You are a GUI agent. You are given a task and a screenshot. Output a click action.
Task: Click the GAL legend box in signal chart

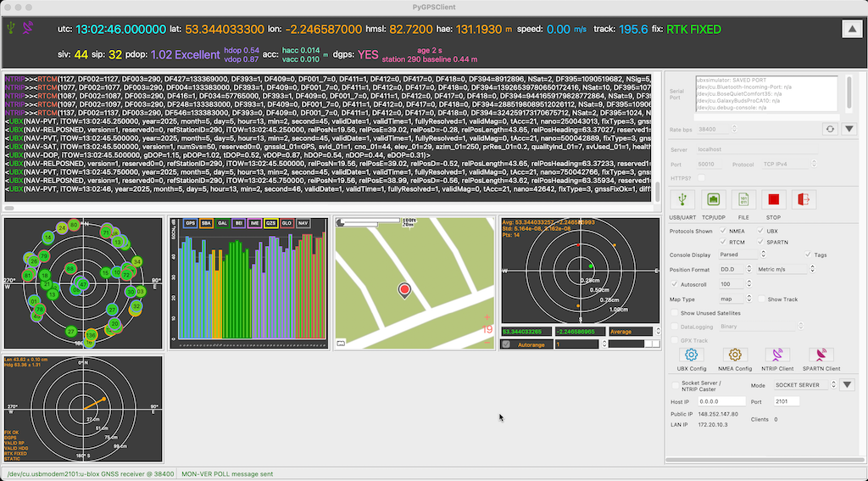click(223, 223)
